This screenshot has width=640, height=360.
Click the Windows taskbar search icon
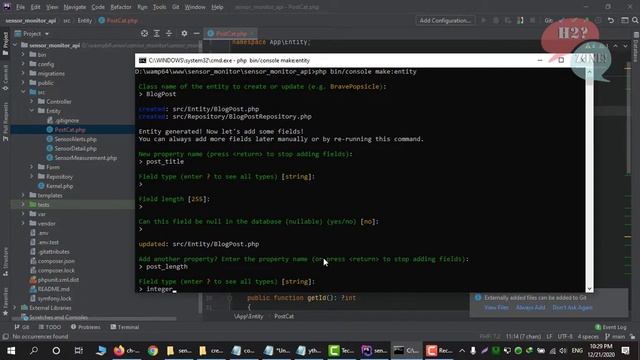pyautogui.click(x=34, y=351)
